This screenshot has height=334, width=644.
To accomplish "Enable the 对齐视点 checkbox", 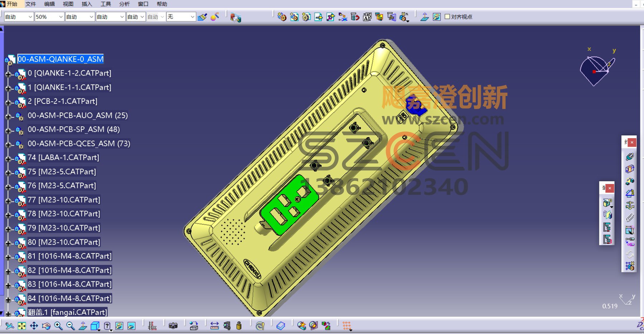I will [447, 16].
